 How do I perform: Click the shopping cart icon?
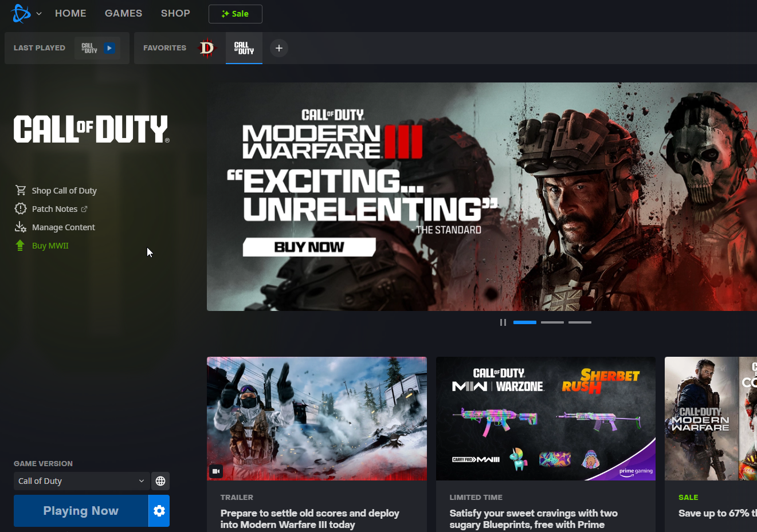tap(21, 190)
